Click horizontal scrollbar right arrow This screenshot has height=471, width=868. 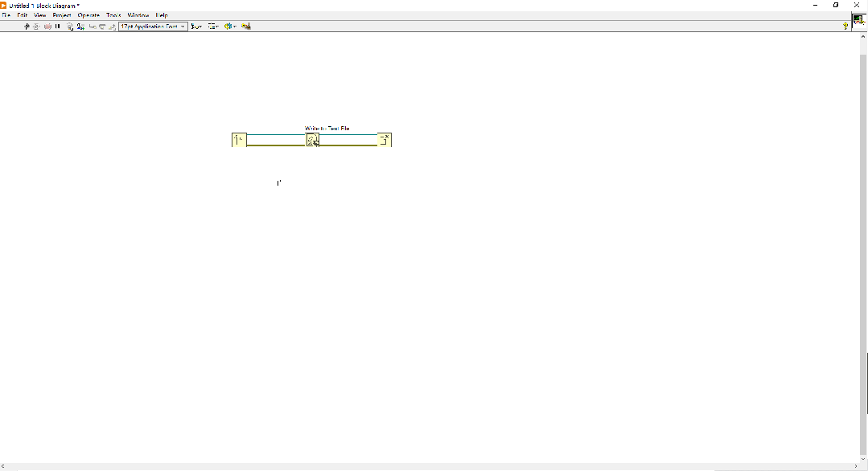(x=856, y=466)
